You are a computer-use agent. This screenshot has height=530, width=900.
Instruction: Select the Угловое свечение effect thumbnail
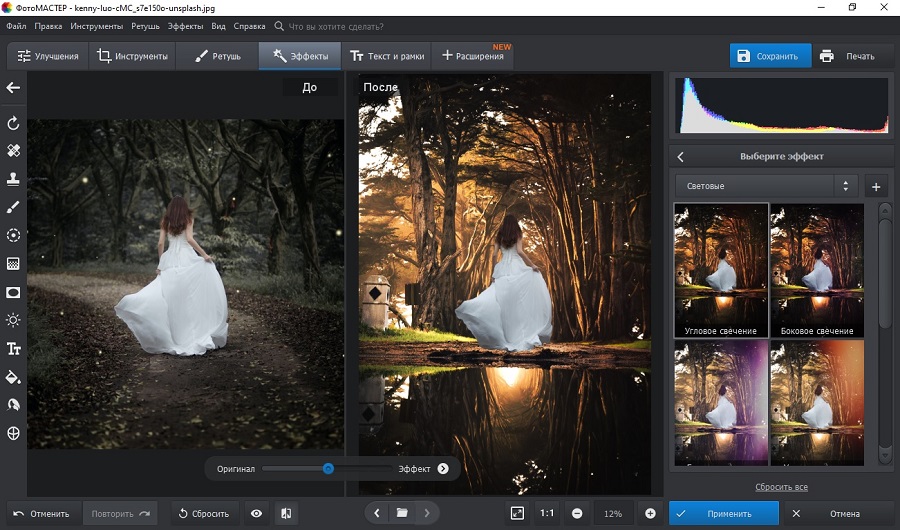[721, 270]
